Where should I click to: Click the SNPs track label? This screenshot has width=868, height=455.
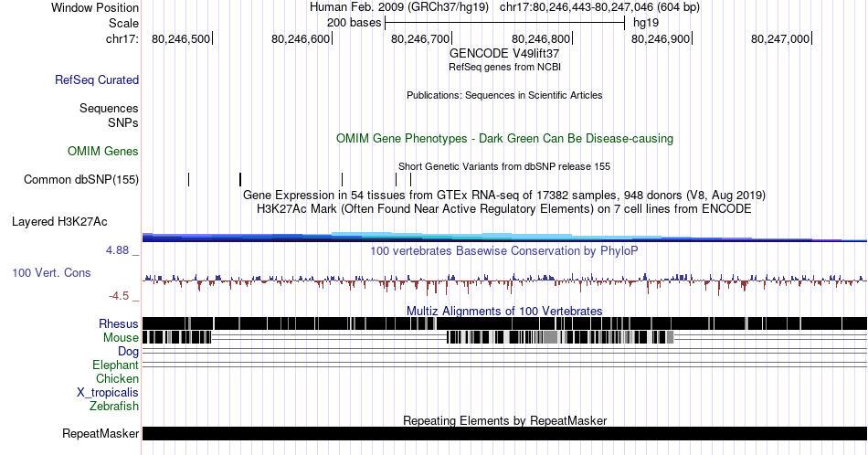click(123, 122)
